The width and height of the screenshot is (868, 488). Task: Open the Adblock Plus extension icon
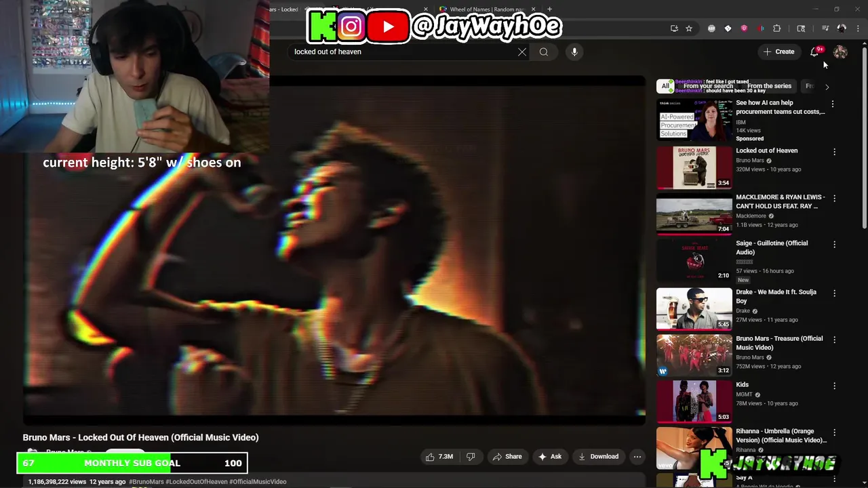711,28
